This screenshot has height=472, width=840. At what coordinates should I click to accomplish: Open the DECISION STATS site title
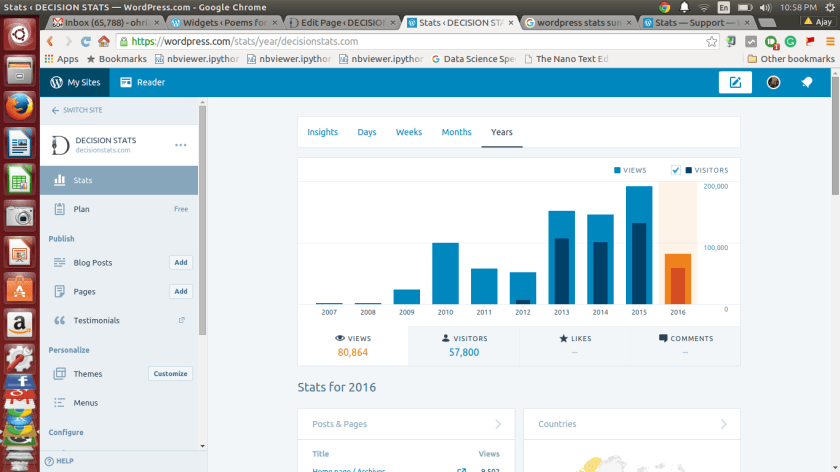[x=106, y=140]
